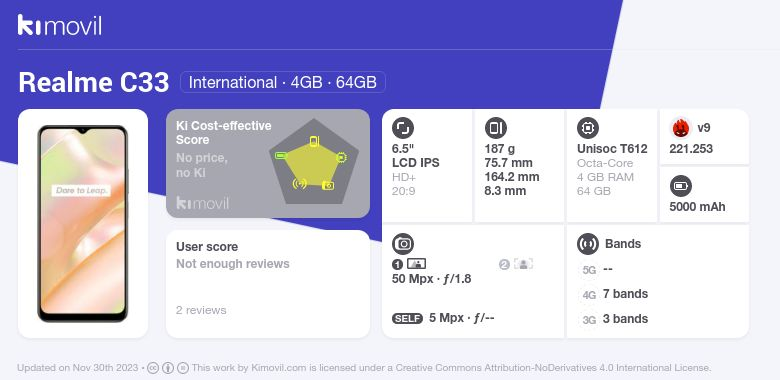Screen dimensions: 780x380
Task: Click the secondary camera portrait icon
Action: pos(523,264)
